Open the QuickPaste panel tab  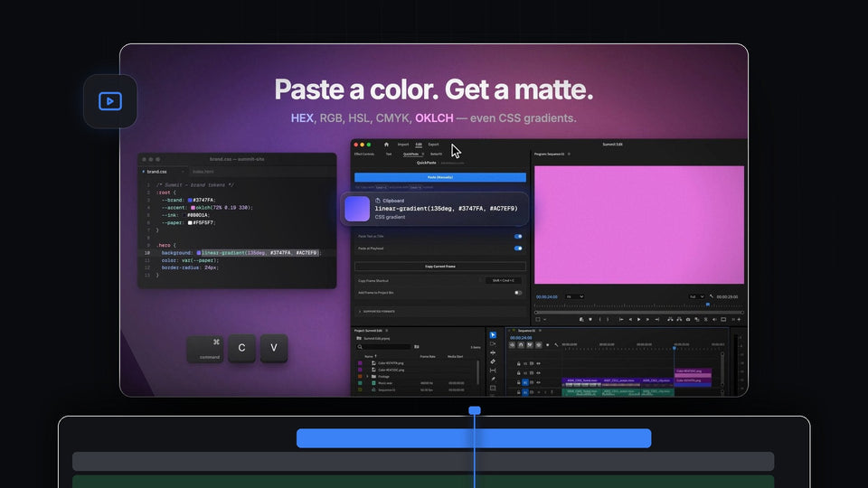point(410,154)
